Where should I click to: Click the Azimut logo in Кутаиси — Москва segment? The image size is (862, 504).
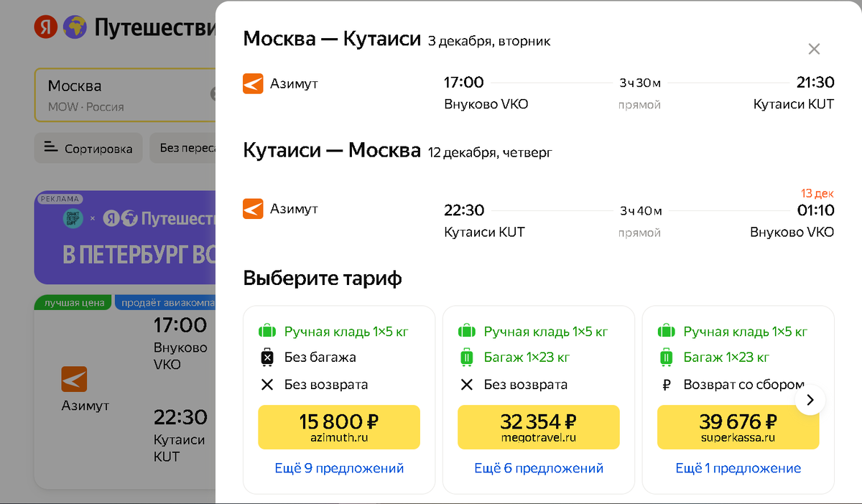tap(253, 208)
